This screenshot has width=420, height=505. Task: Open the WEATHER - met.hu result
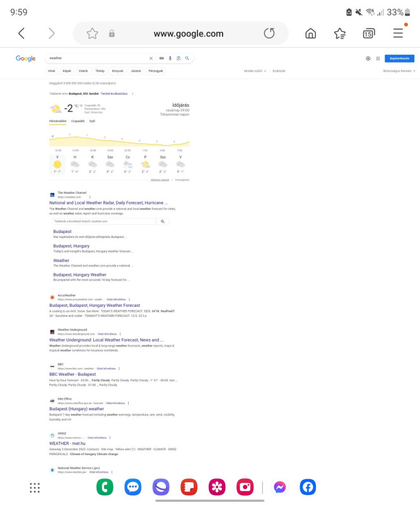pos(67,444)
